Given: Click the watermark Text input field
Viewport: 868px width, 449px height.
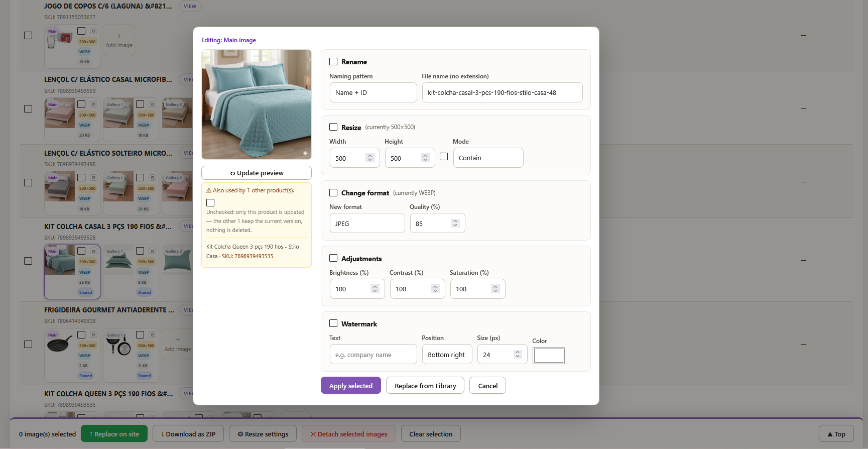Looking at the screenshot, I should [373, 355].
